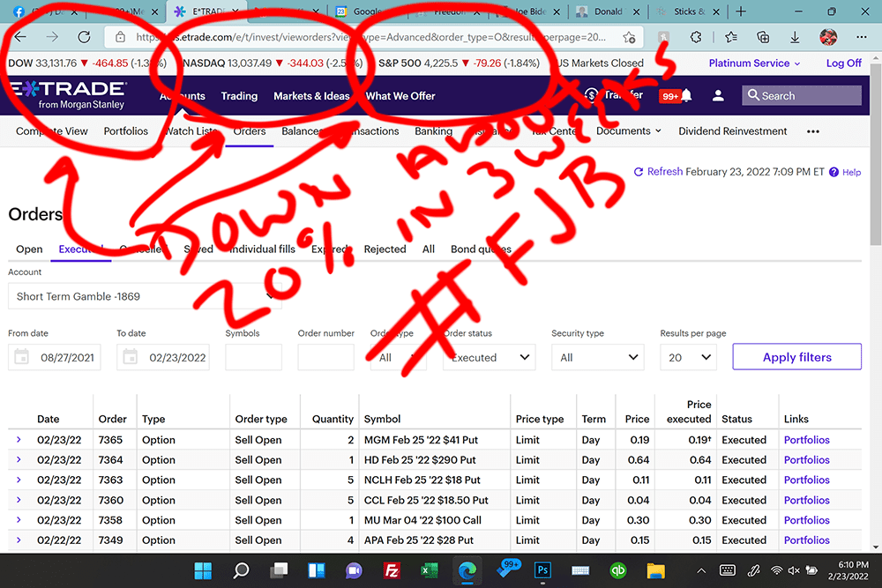Show hidden system tray icons chevron
Image resolution: width=882 pixels, height=588 pixels.
[x=701, y=571]
